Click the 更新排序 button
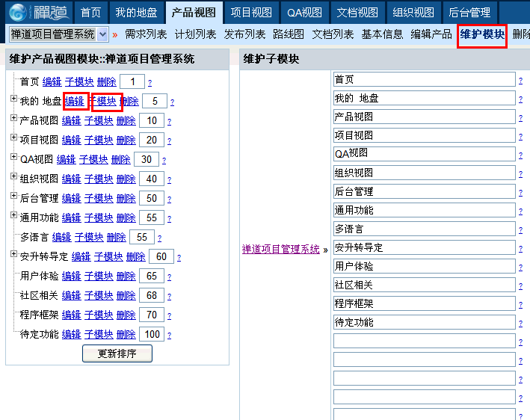Image resolution: width=530 pixels, height=420 pixels. tap(117, 353)
